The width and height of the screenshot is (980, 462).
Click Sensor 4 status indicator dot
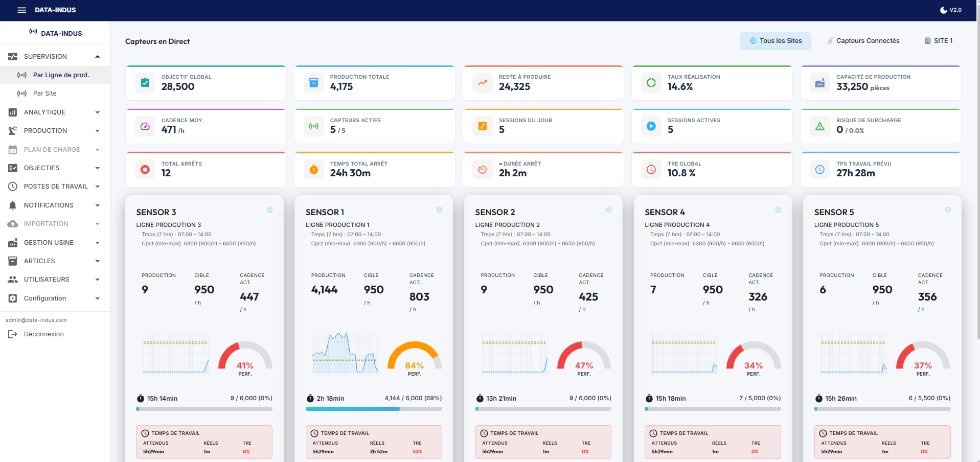pyautogui.click(x=778, y=210)
